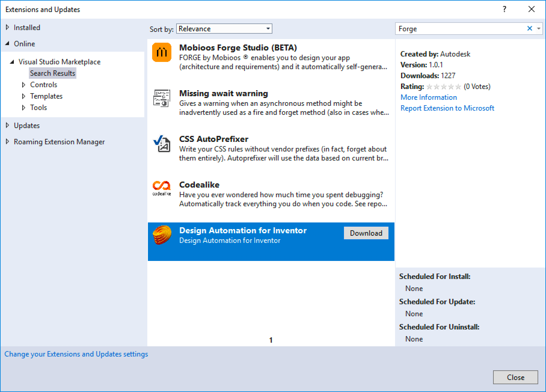Image resolution: width=546 pixels, height=392 pixels.
Task: Click the 'Downloads: 1227' detail
Action: point(428,75)
